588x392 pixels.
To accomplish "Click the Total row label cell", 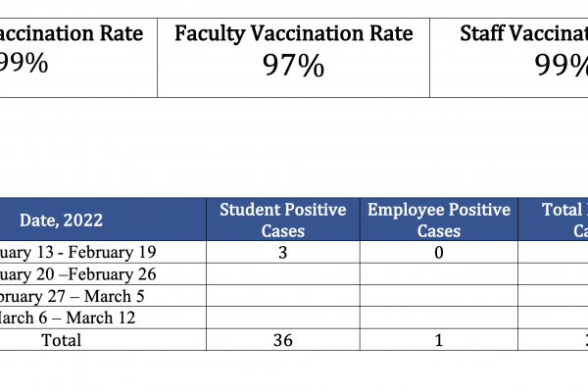I will (x=61, y=340).
